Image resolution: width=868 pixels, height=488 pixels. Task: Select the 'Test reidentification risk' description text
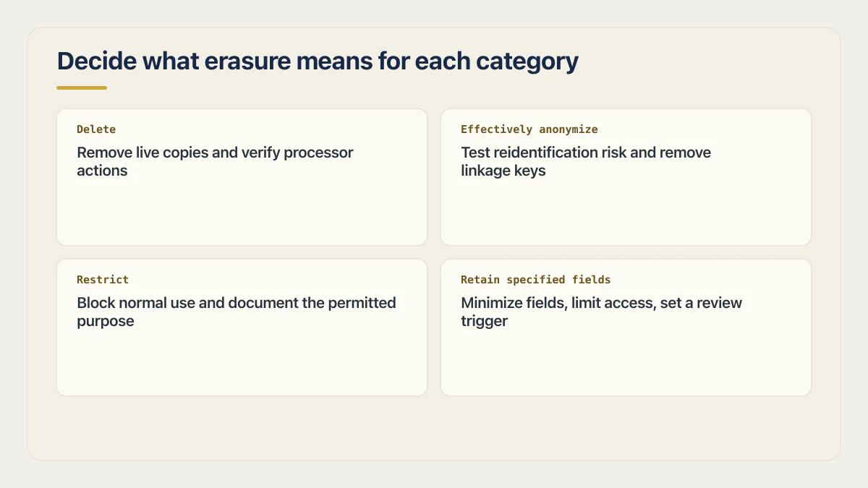pyautogui.click(x=586, y=162)
